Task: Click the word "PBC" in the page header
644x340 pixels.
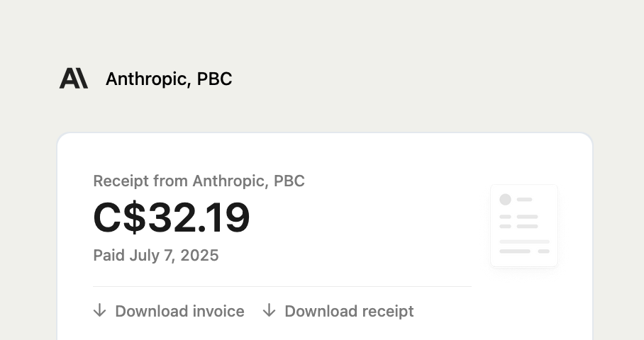Action: (x=214, y=79)
